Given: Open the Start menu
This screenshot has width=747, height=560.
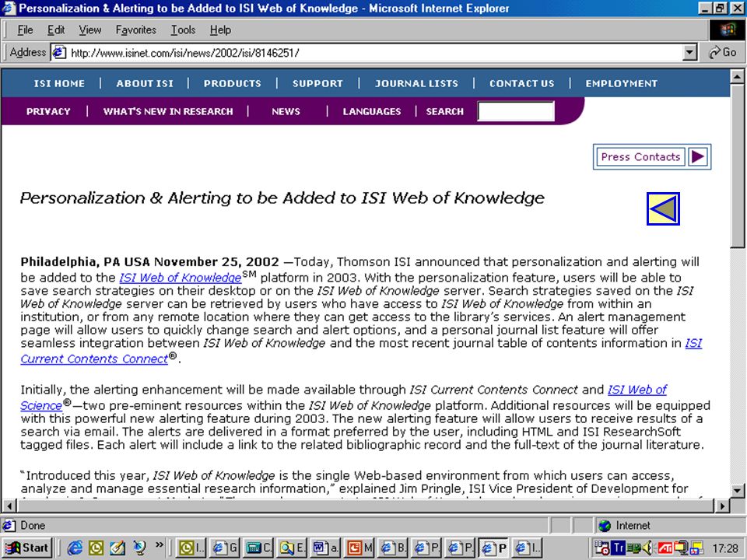Looking at the screenshot, I should tap(27, 548).
